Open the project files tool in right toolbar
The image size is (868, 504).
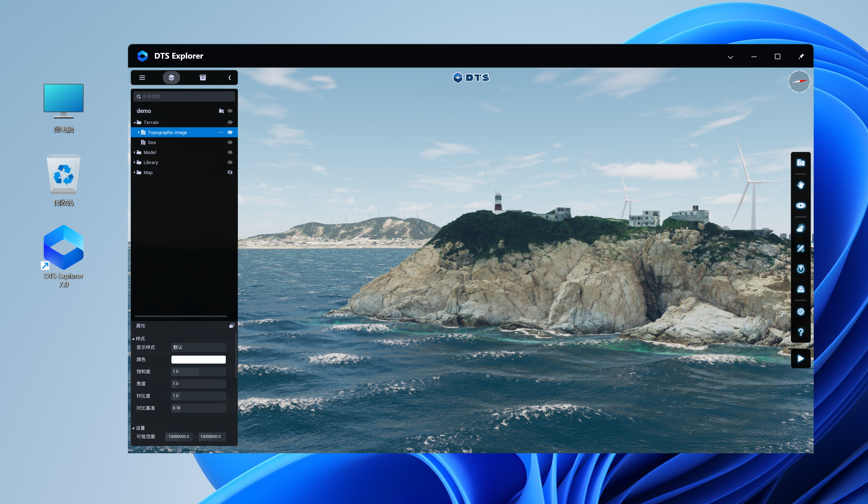[801, 163]
